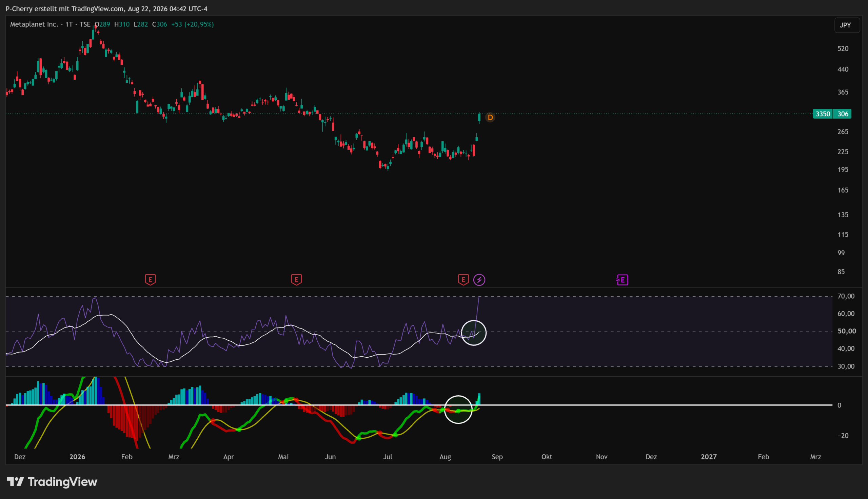Click the 85 price axis label
Screen dimensions: 868x499
tap(841, 272)
